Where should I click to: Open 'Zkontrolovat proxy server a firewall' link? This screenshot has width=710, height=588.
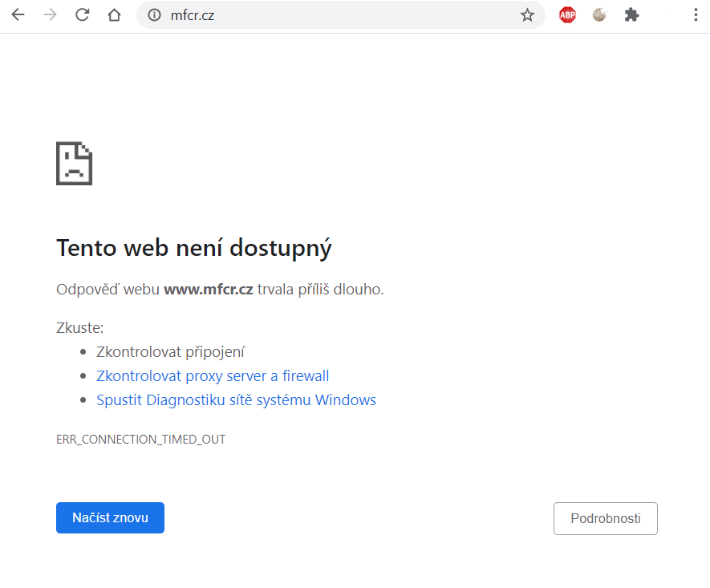click(x=213, y=375)
